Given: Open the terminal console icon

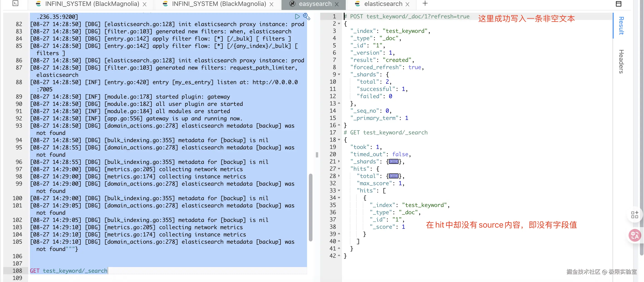Looking at the screenshot, I should [x=15, y=3].
